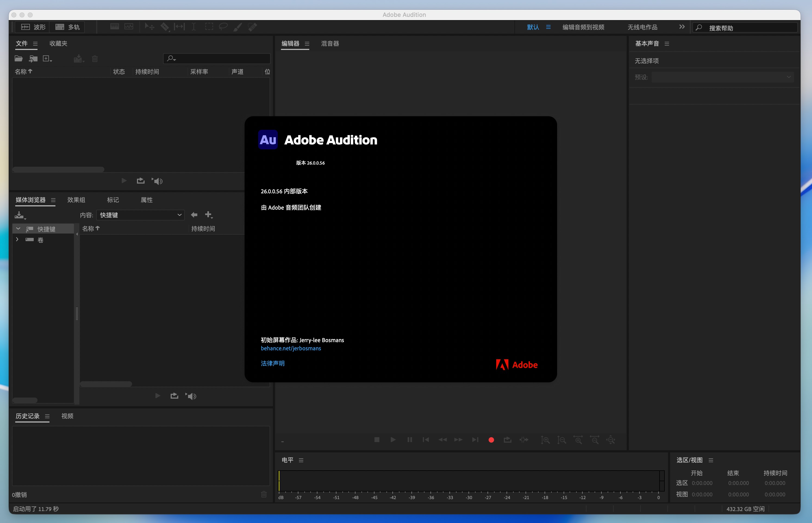Click the transport Play button in editor
This screenshot has width=812, height=523.
click(393, 440)
